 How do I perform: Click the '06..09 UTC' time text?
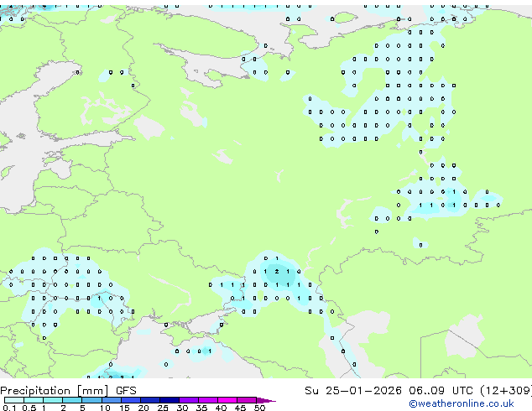click(x=441, y=391)
